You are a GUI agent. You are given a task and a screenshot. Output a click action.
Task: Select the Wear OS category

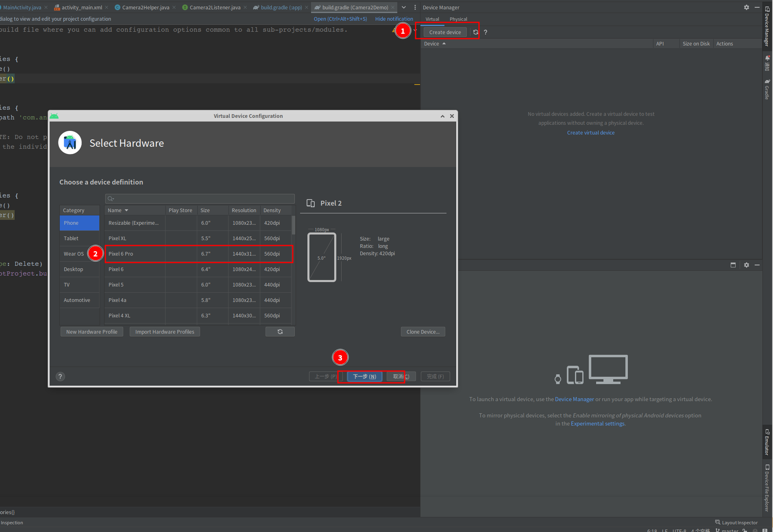(80, 254)
